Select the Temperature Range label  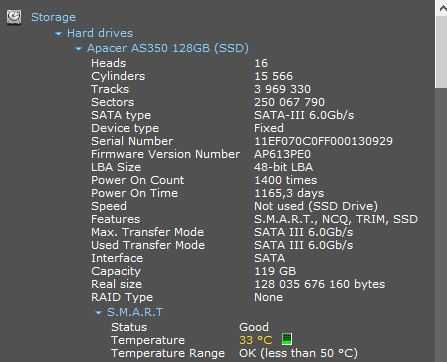[x=168, y=353]
